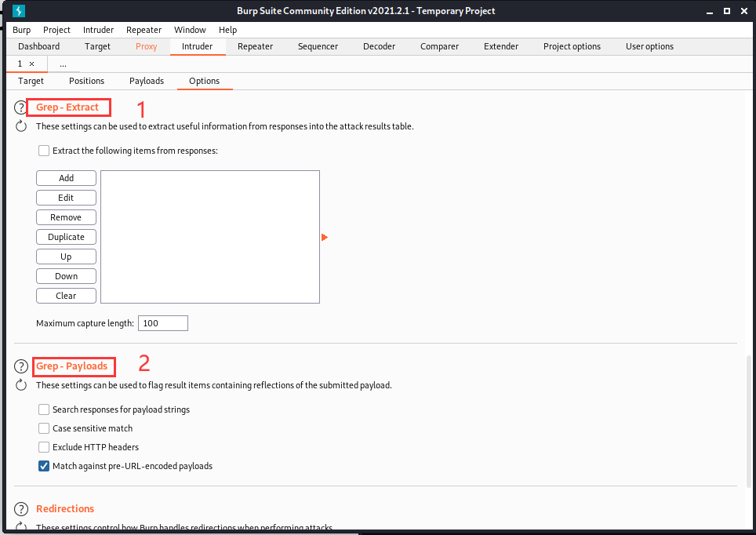The image size is (756, 535).
Task: Open the Repeater menu in the menu bar
Action: click(144, 30)
